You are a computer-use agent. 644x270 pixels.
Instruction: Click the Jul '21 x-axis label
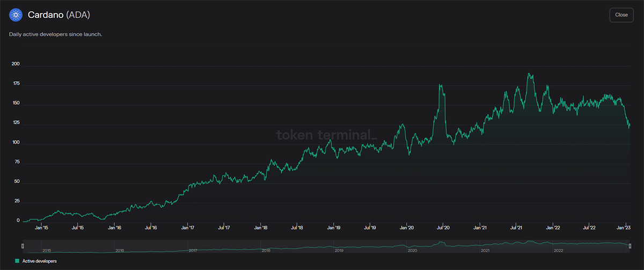click(516, 228)
